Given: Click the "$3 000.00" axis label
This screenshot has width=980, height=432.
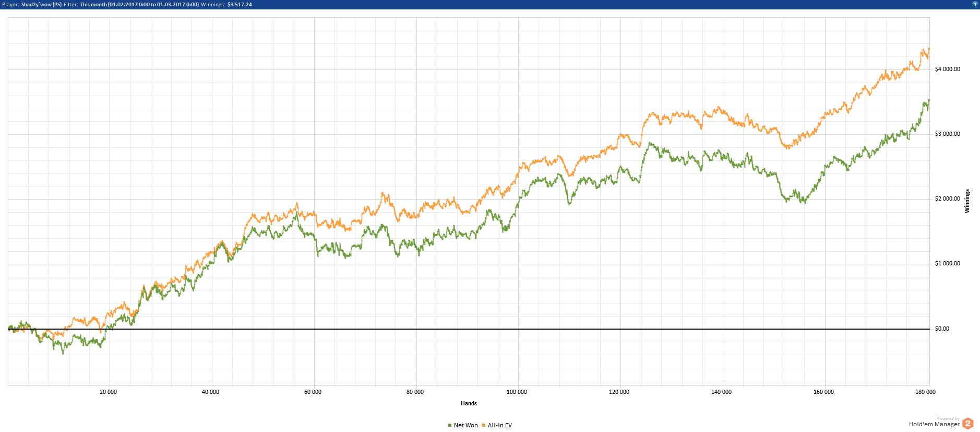Looking at the screenshot, I should (x=948, y=134).
